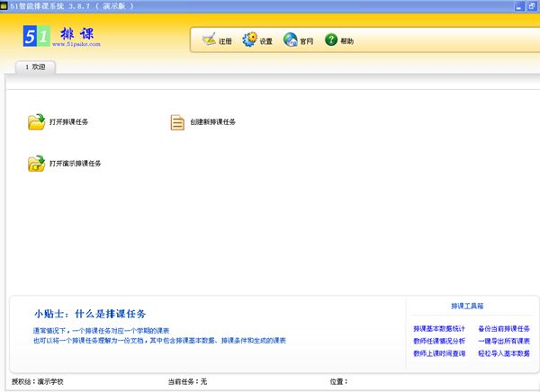Open the 教师上课时间查询 link
This screenshot has height=392, width=540.
439,354
